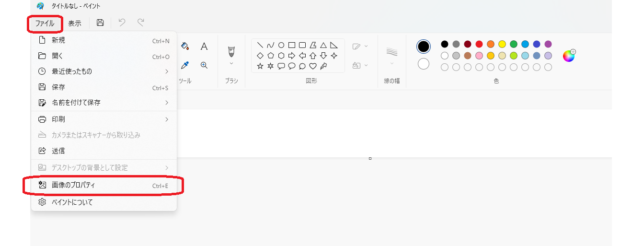Click the 表示 menu button
Viewport: 644px width, 246px height.
(75, 23)
